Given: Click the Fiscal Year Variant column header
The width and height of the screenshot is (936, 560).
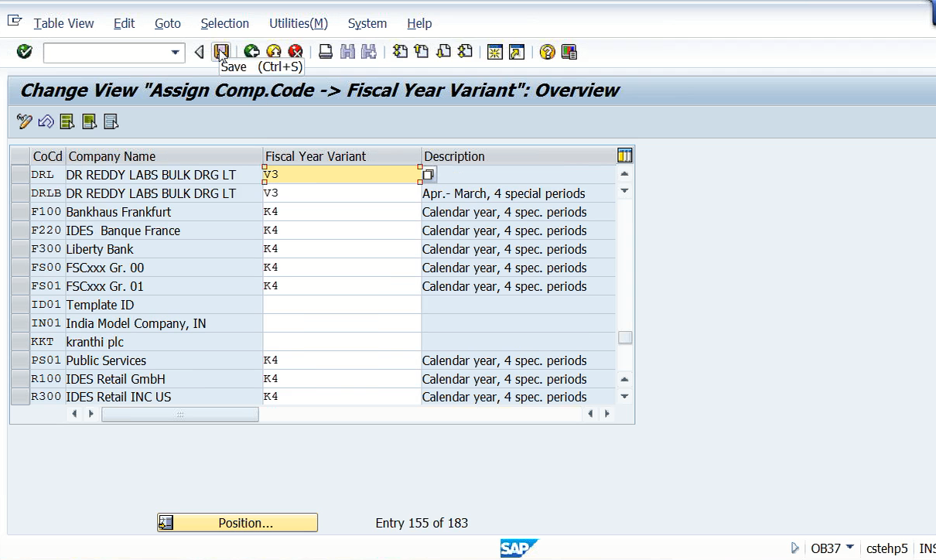Looking at the screenshot, I should [x=342, y=156].
